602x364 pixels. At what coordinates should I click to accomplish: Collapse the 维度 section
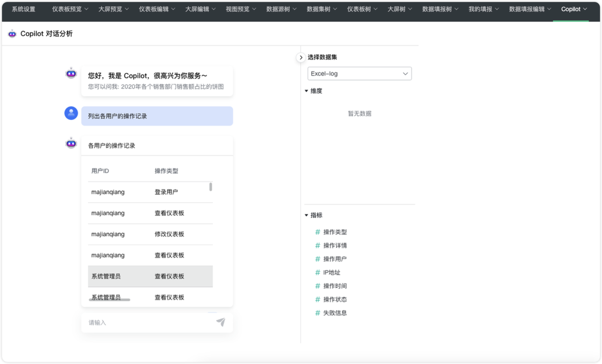coord(307,91)
